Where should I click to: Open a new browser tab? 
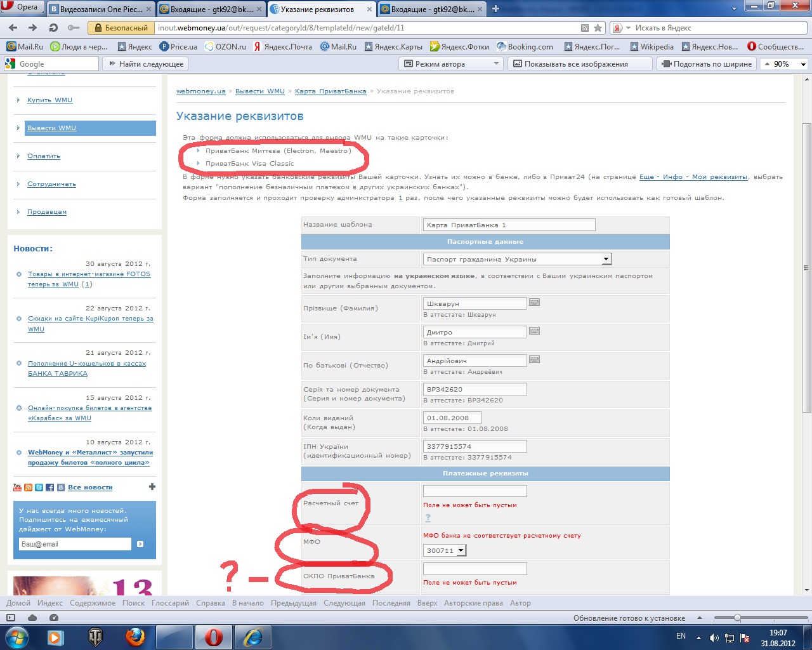coord(495,9)
